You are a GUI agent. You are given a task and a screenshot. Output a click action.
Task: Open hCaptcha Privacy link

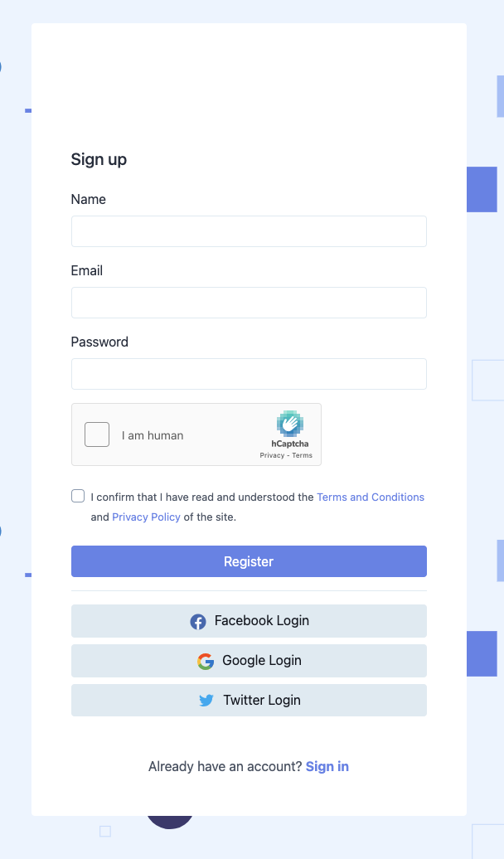[x=272, y=455]
